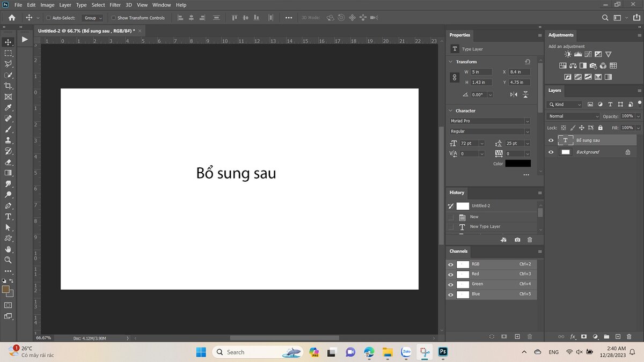This screenshot has width=644, height=362.
Task: Toggle link width and height constraint
Action: 455,77
